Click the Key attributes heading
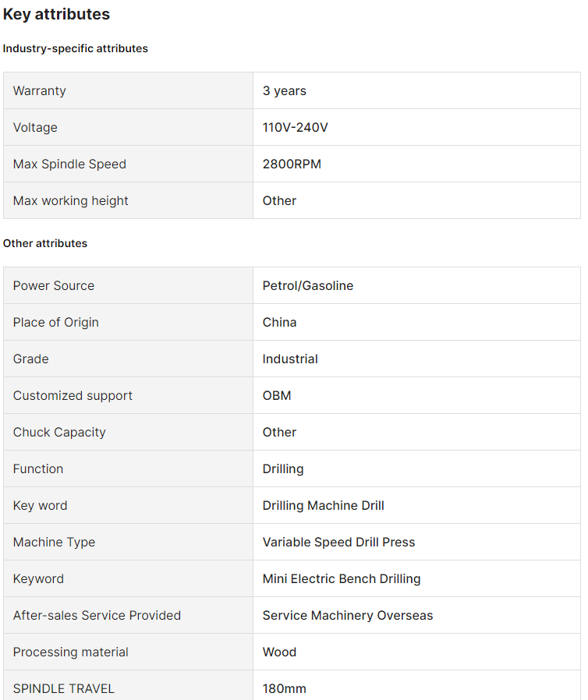Screen dimensions: 588x700 click(x=56, y=14)
